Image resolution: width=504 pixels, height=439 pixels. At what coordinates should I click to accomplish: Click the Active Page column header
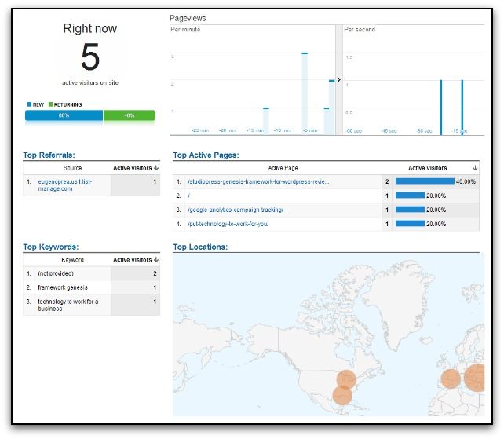(283, 168)
